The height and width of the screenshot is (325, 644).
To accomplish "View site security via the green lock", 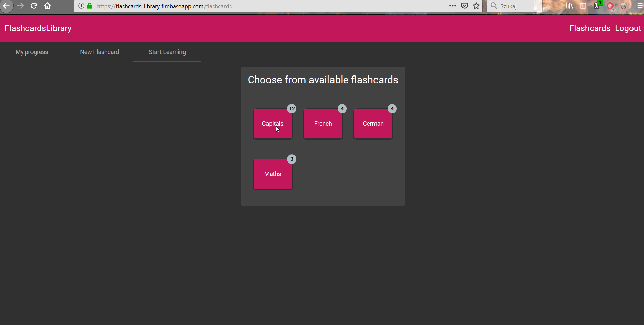I will pos(90,6).
